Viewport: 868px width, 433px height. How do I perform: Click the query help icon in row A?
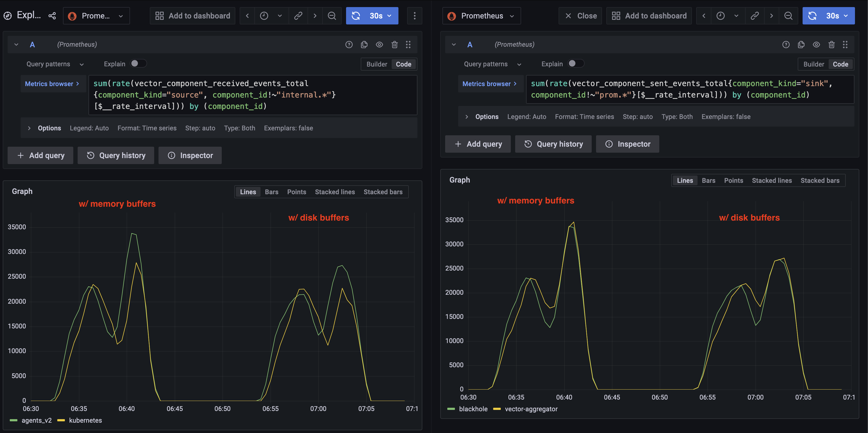[x=349, y=44]
